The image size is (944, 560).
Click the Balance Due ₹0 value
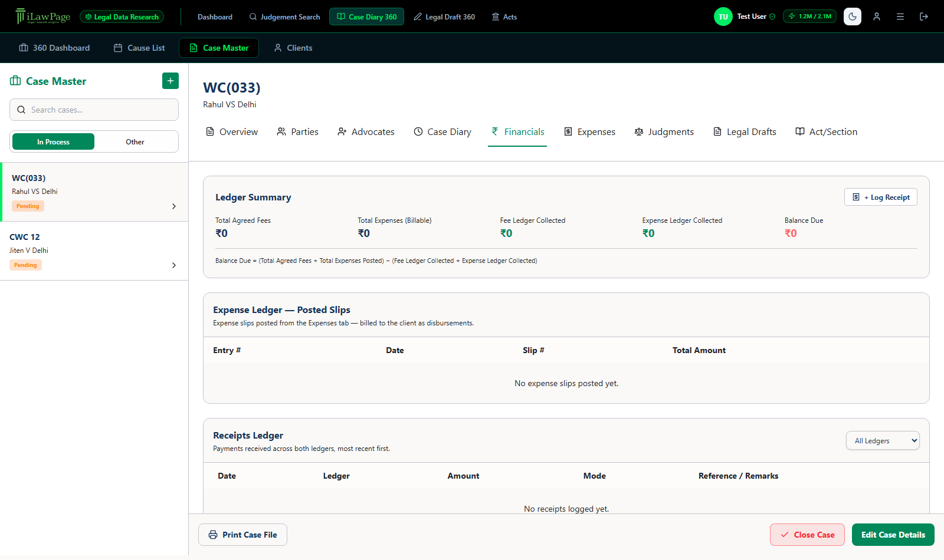click(791, 233)
